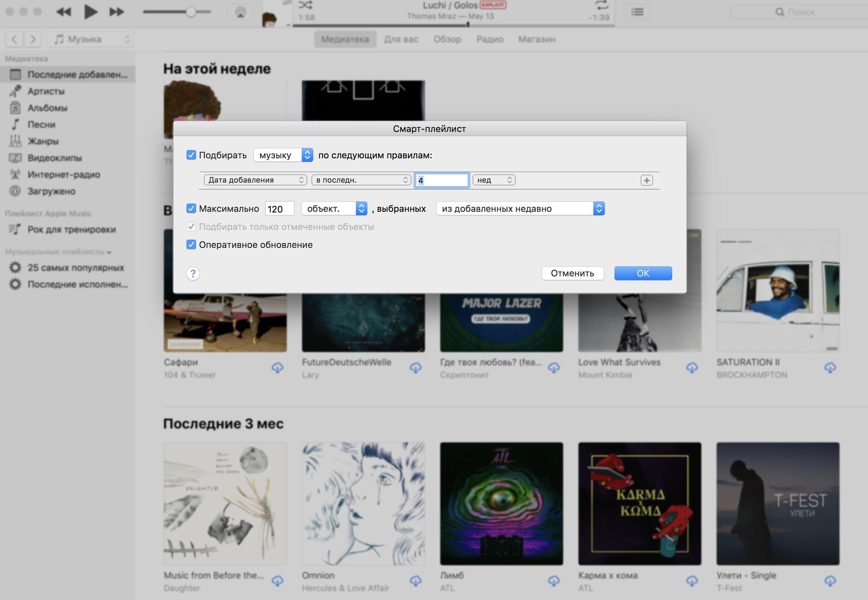Open the Музыка media type dropdown
This screenshot has width=868, height=600.
[x=91, y=39]
